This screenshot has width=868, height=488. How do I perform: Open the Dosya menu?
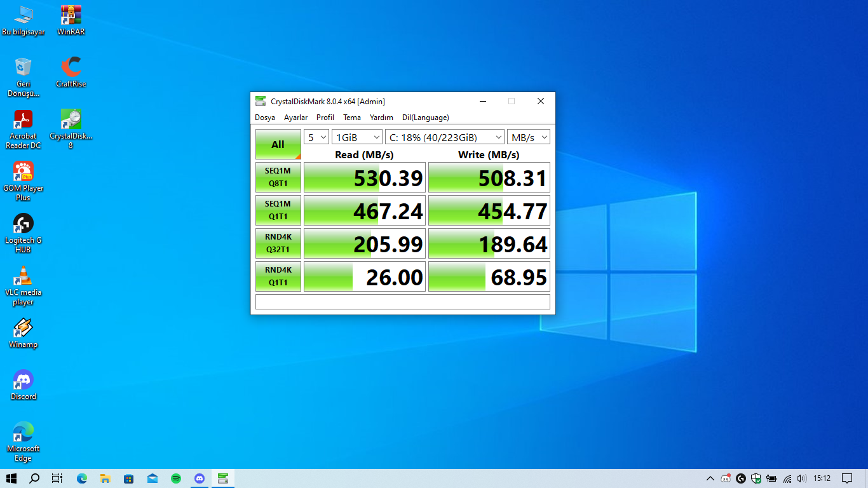click(265, 118)
